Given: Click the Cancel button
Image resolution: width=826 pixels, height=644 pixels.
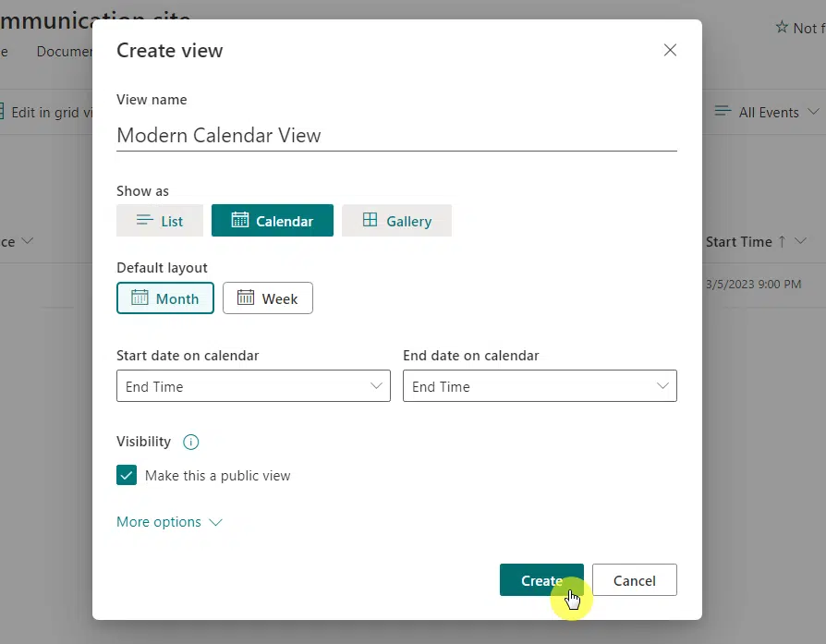Looking at the screenshot, I should click(634, 580).
